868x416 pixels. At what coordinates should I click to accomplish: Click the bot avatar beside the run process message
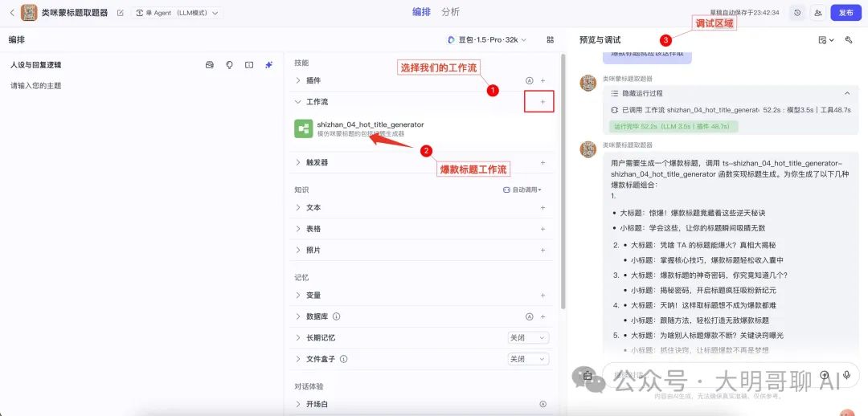coord(588,83)
